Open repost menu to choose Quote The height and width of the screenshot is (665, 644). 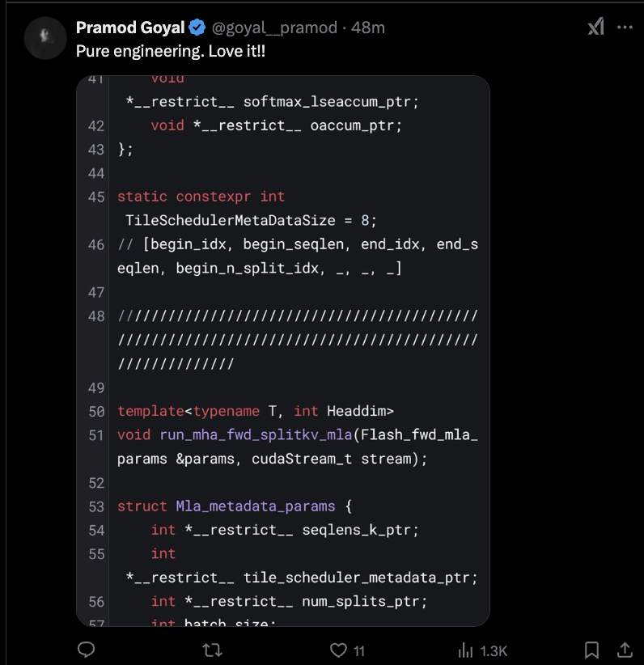[210, 650]
